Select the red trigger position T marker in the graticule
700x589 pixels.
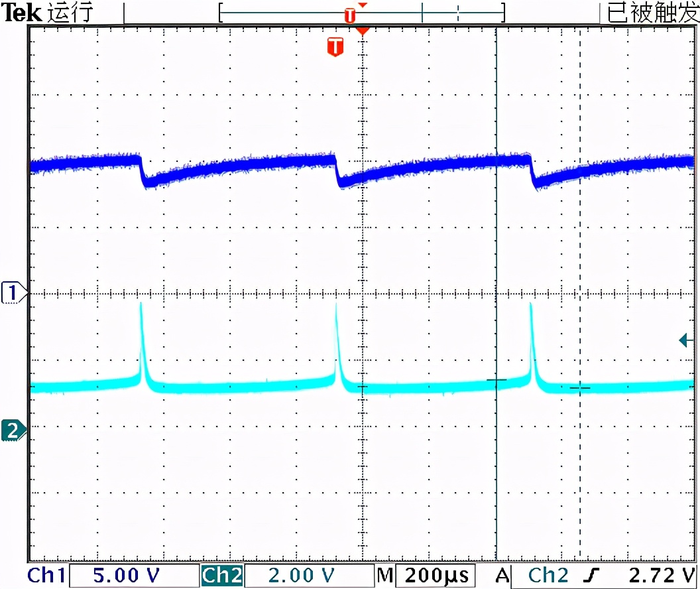click(335, 47)
